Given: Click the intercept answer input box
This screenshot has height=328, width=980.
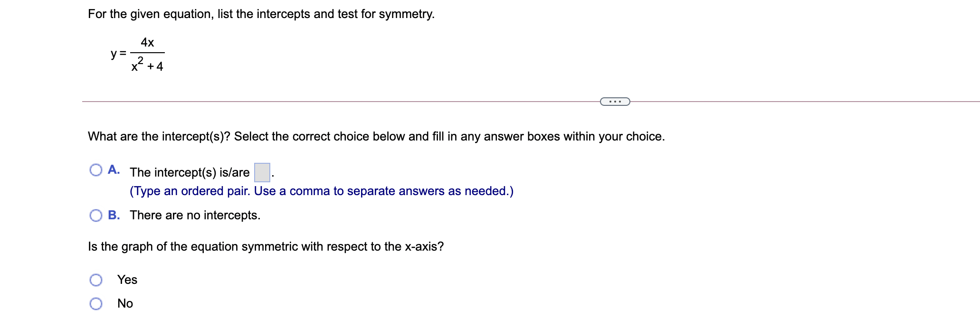Looking at the screenshot, I should 262,172.
